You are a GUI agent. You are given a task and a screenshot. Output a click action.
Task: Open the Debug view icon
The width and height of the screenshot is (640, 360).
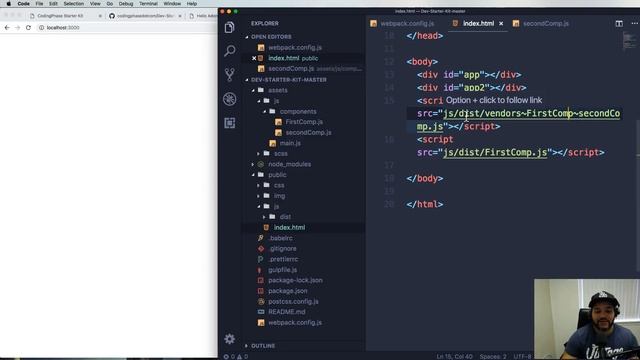coord(230,99)
